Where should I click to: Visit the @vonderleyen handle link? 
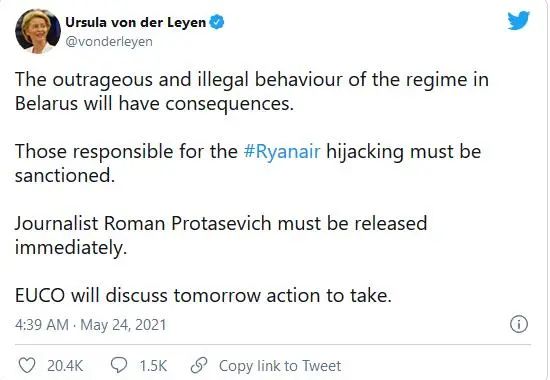109,42
